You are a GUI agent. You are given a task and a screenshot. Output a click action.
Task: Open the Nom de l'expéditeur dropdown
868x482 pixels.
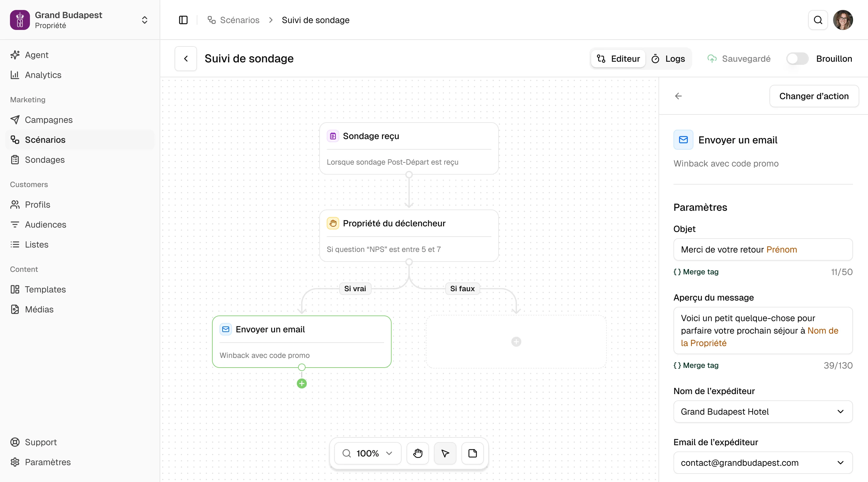[x=763, y=412]
